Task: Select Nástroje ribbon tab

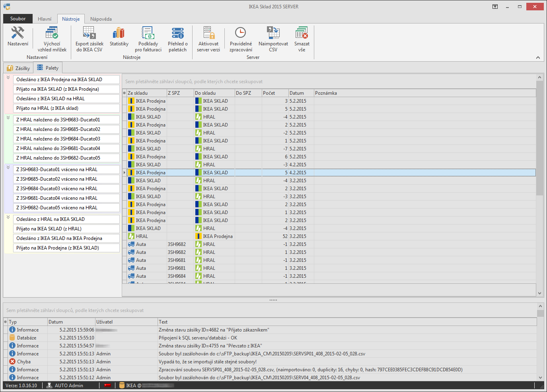Action: [x=71, y=19]
